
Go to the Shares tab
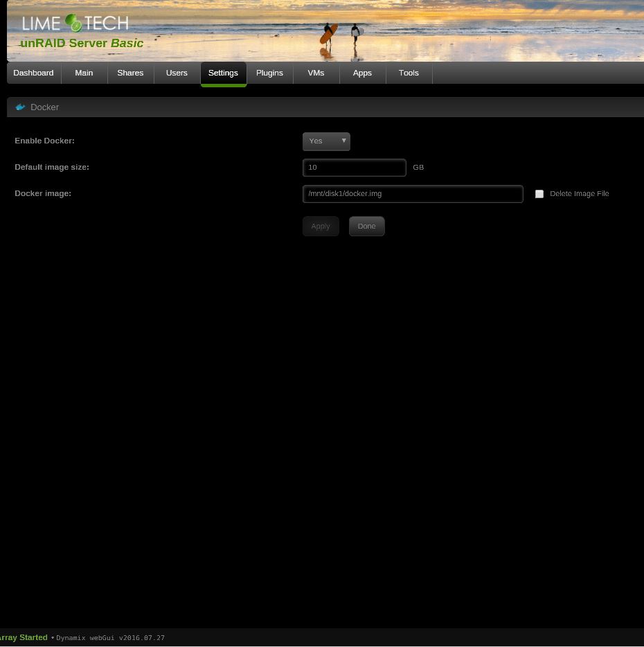(x=130, y=73)
